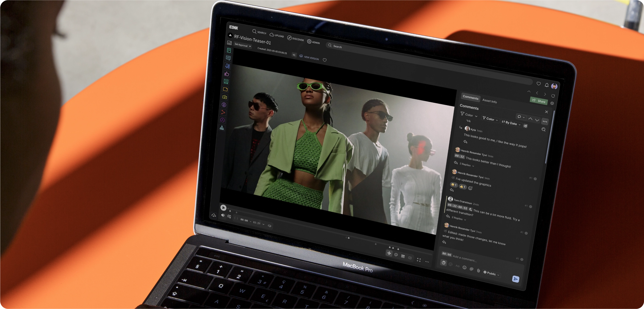Click the Comments panel vertical scrollbar
The height and width of the screenshot is (309, 644).
pyautogui.click(x=550, y=137)
